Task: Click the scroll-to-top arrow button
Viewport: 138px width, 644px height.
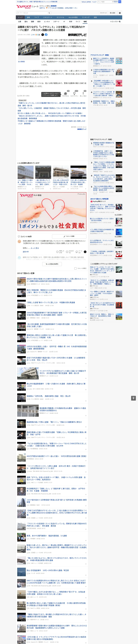Action: click(x=133, y=398)
